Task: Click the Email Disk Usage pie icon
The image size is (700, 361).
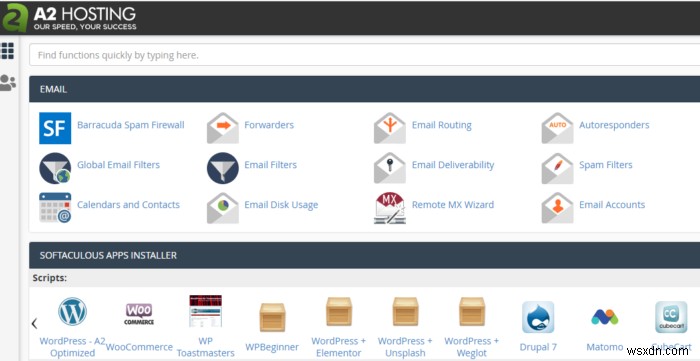Action: click(223, 208)
